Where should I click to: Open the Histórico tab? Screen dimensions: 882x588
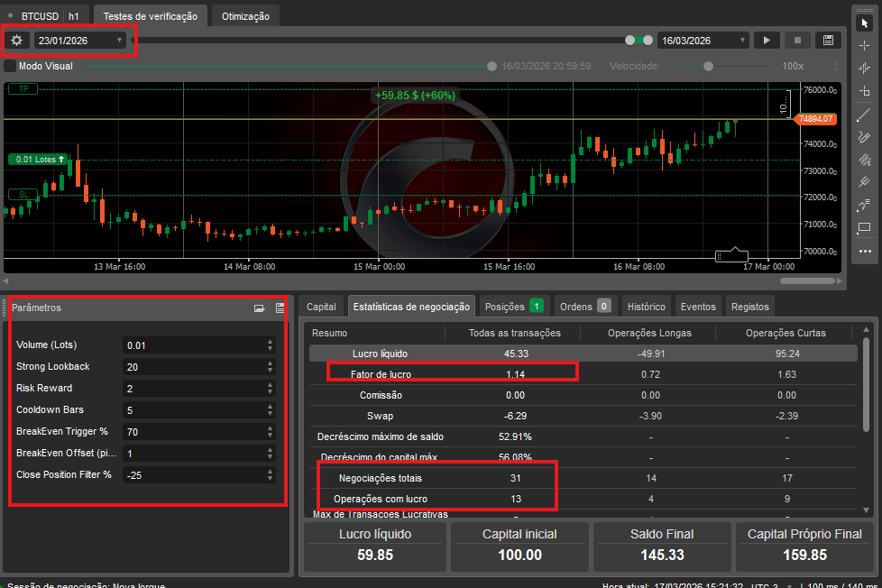coord(646,307)
